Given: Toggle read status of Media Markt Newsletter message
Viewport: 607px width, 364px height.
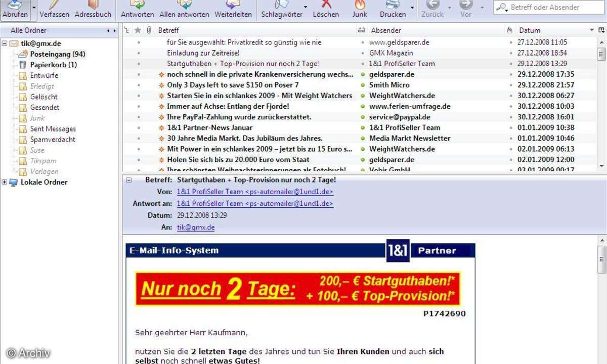Looking at the screenshot, I should click(363, 138).
